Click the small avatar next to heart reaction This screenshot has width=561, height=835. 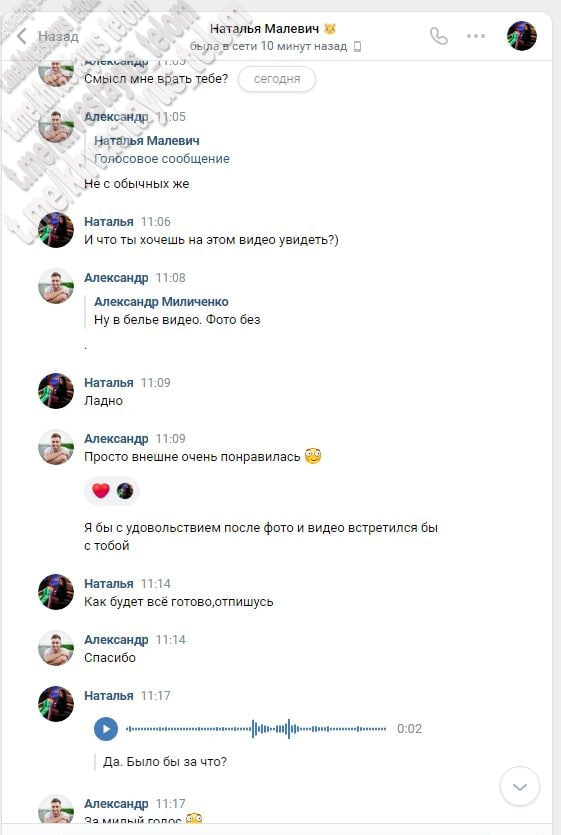tap(125, 490)
